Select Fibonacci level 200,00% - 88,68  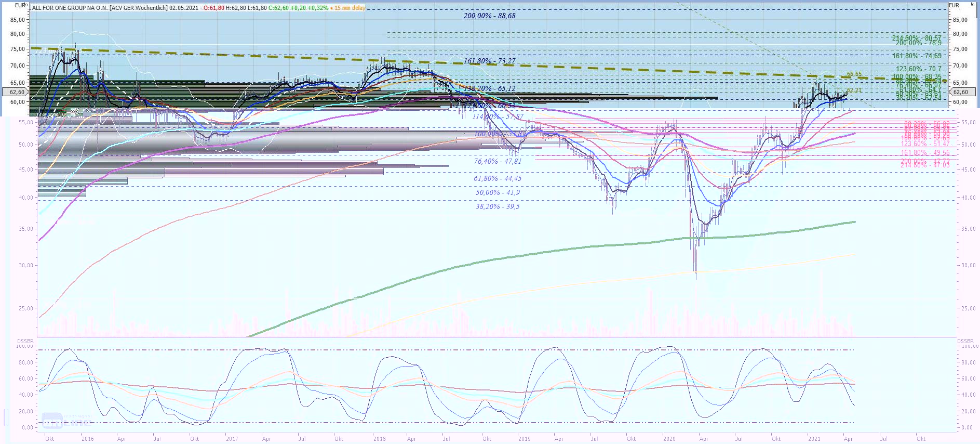click(489, 16)
